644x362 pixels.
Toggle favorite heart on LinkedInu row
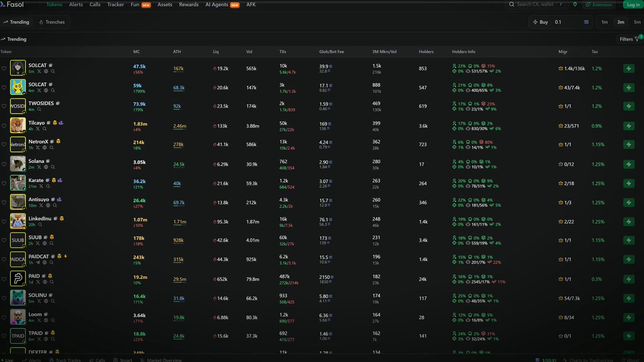(4, 221)
